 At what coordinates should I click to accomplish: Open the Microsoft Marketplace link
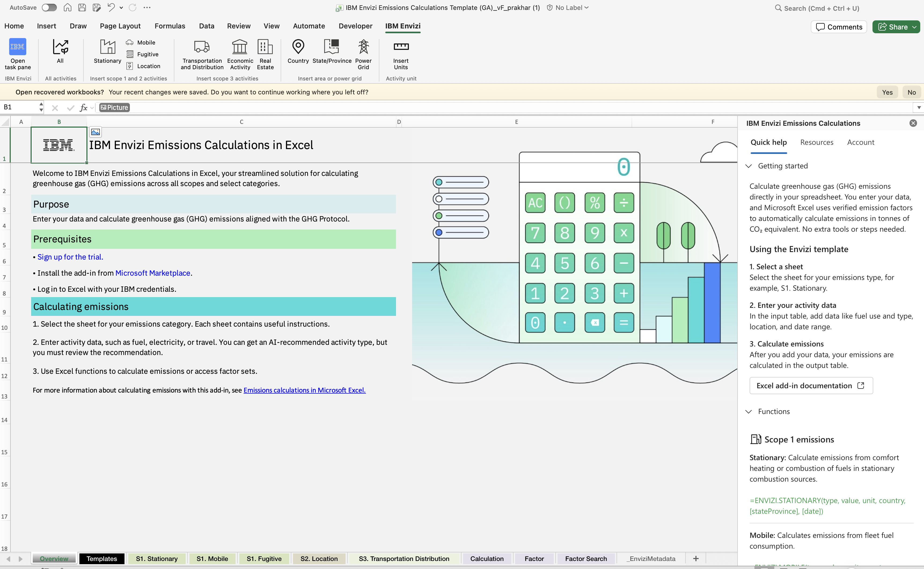[153, 273]
